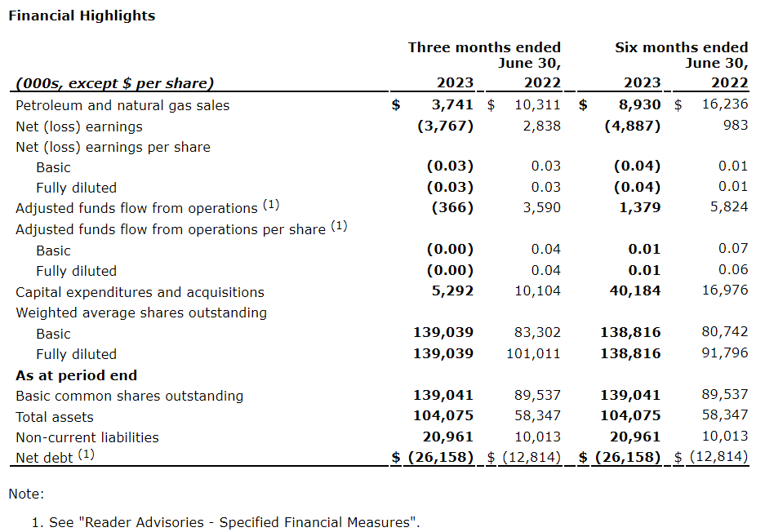Click the Financial Highlights heading

82,16
